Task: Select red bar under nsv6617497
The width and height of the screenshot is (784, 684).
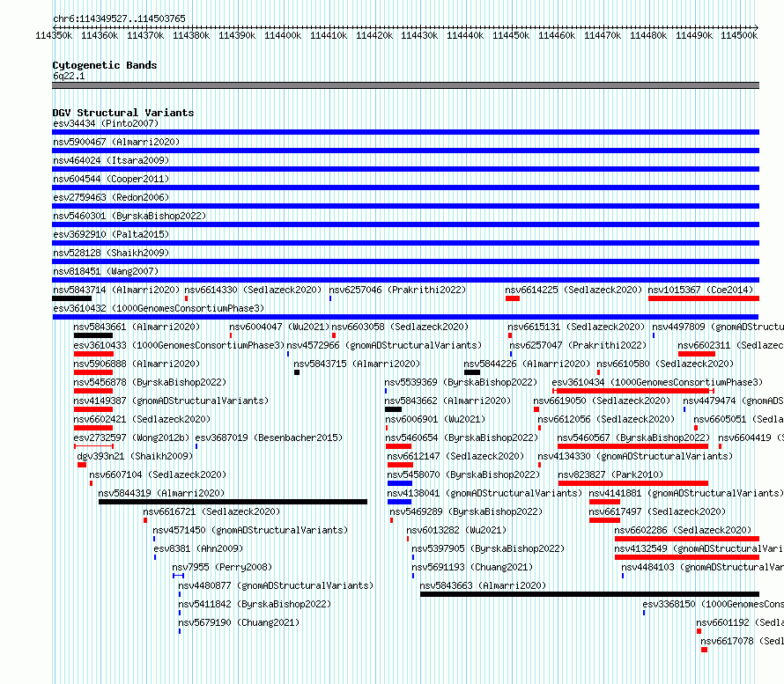Action: pyautogui.click(x=604, y=520)
